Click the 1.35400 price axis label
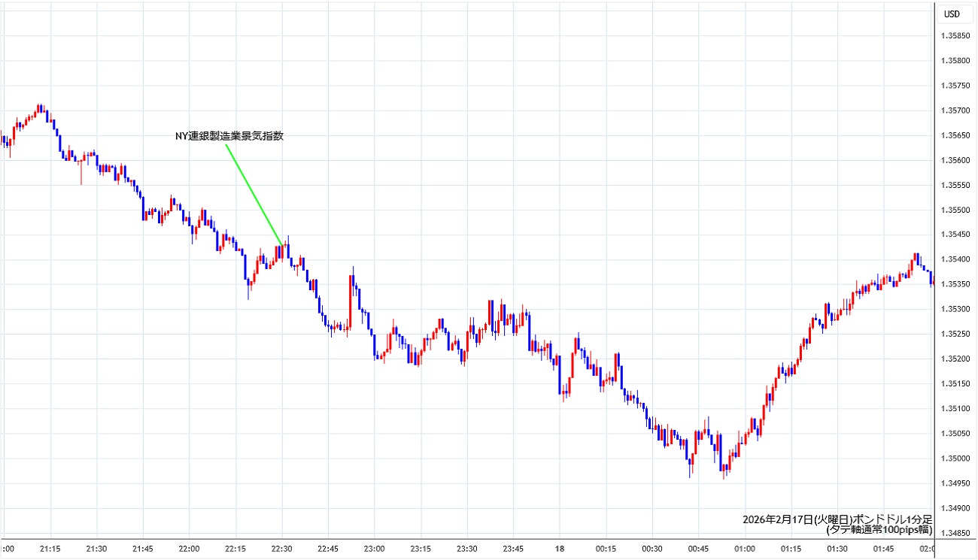 954,259
